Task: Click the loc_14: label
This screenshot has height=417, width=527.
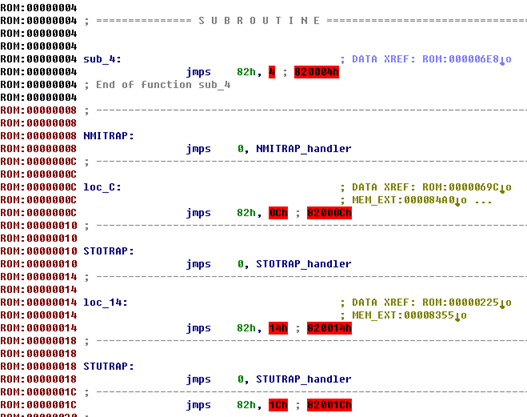Action: [x=106, y=303]
